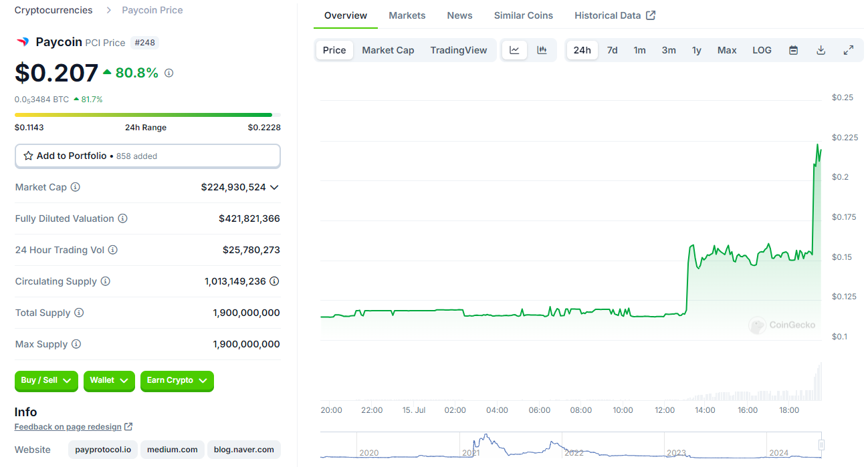Expand Market Cap details chevron

(x=274, y=188)
